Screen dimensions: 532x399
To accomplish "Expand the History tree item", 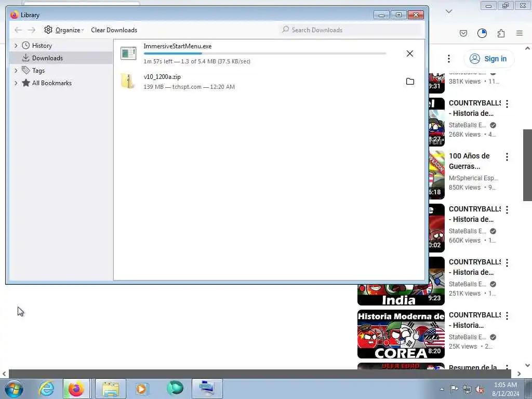I will coord(16,46).
